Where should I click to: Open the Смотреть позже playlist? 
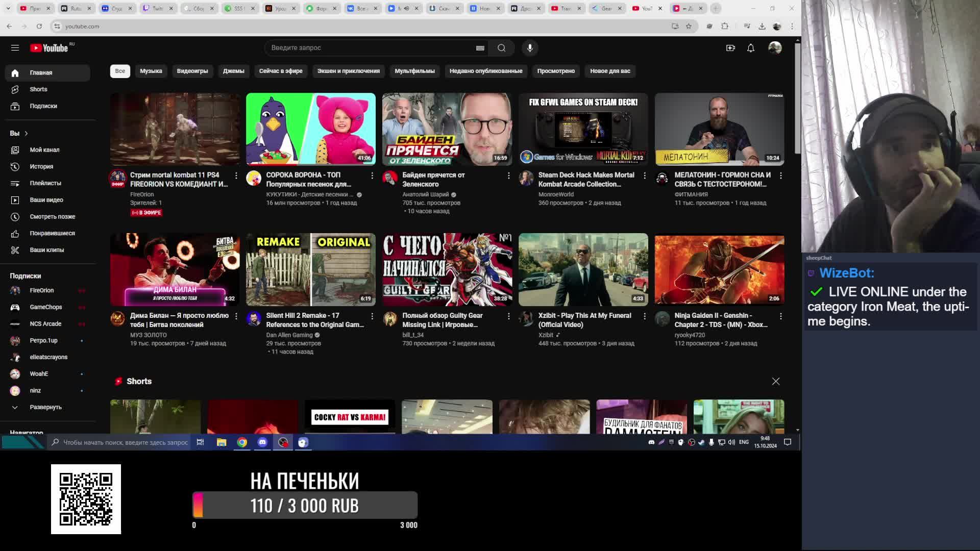point(52,216)
